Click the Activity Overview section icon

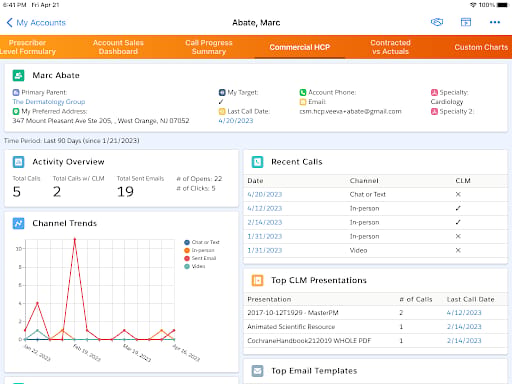[x=18, y=162]
